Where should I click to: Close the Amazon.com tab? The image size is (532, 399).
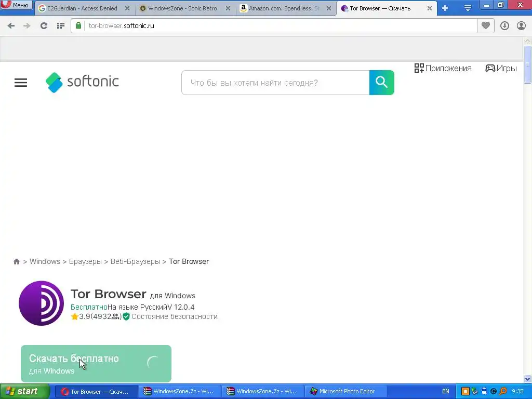tap(329, 8)
